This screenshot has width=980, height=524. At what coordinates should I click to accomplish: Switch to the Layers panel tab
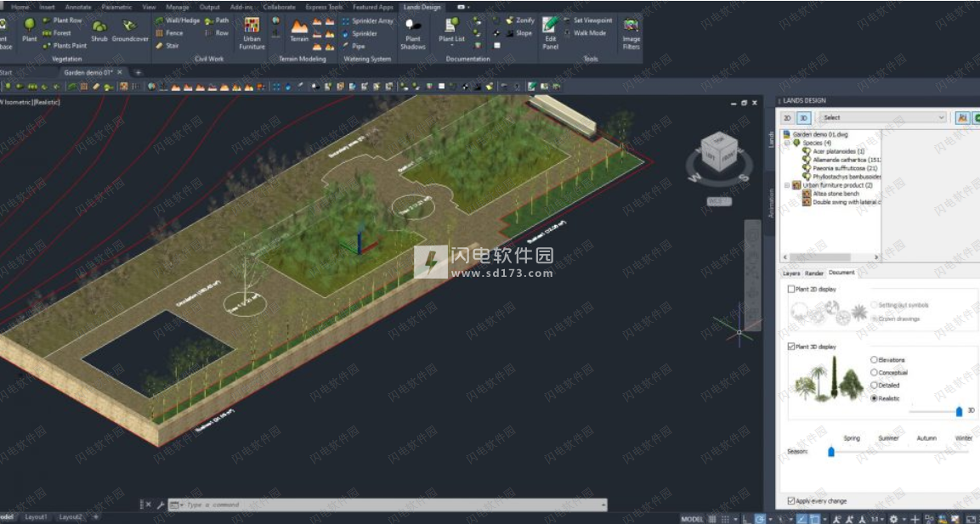click(791, 273)
